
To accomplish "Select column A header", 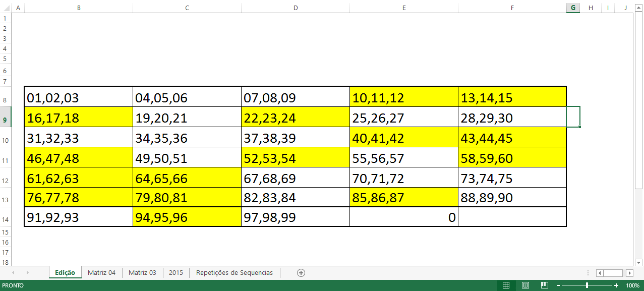I will click(x=18, y=8).
